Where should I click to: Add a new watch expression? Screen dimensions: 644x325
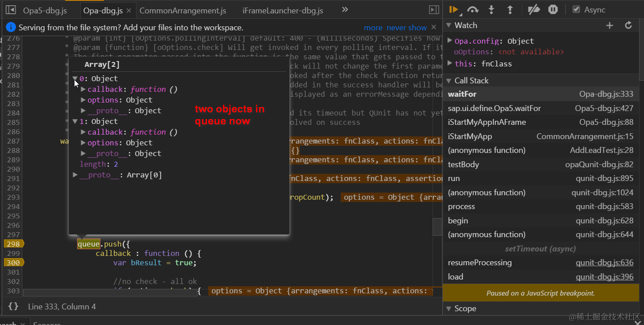click(x=610, y=25)
